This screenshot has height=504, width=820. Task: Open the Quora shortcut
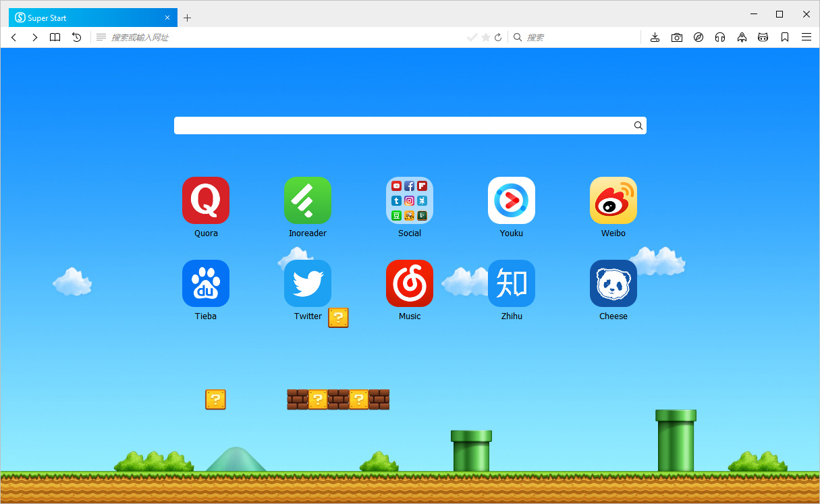(x=206, y=200)
